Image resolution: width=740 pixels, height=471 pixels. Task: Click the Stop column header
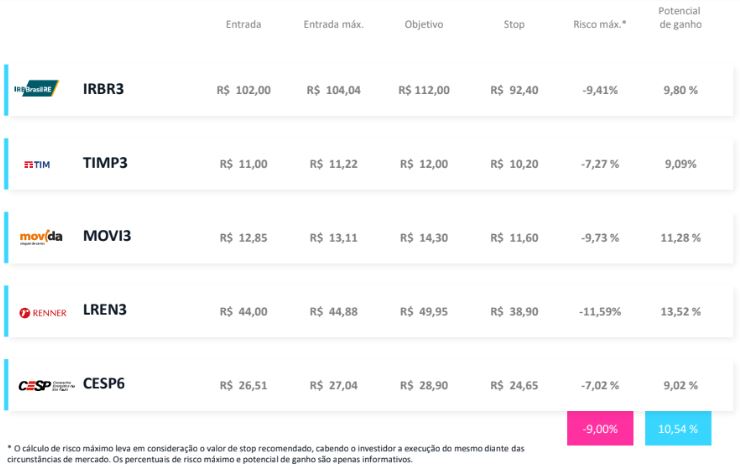coord(514,25)
